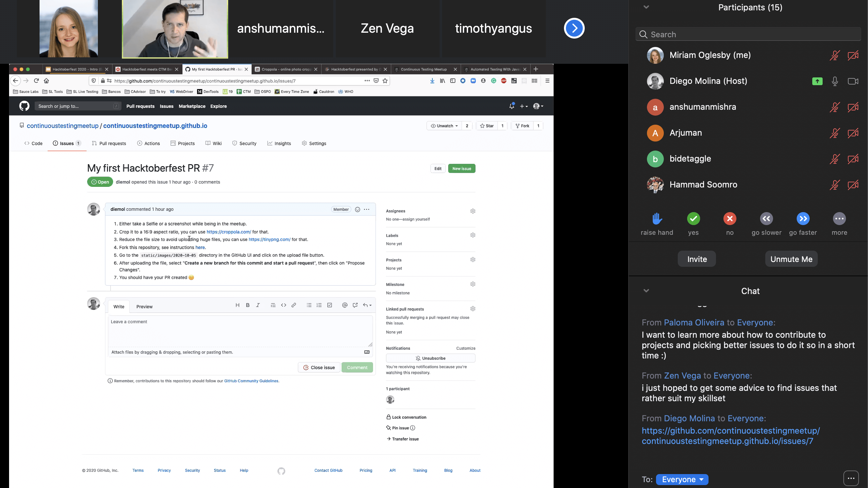Open chat more options ellipsis
The width and height of the screenshot is (868, 488).
tap(851, 478)
